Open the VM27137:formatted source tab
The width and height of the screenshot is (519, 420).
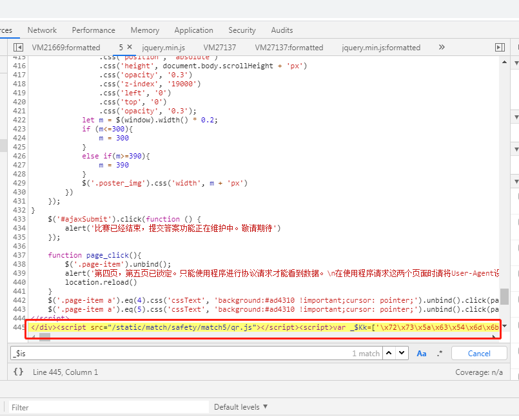click(289, 47)
